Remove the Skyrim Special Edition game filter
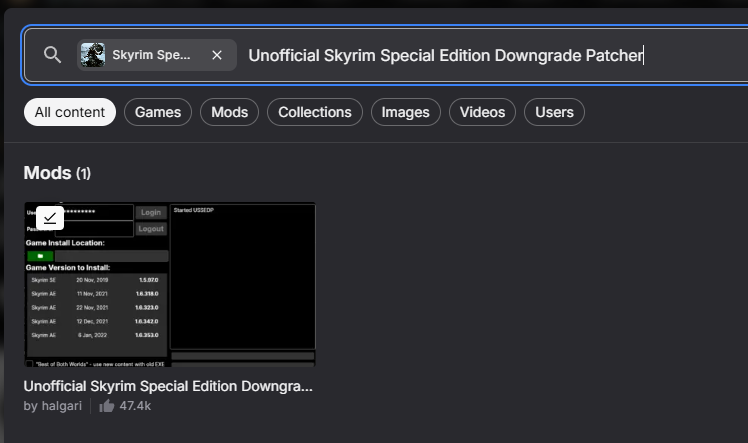Screen dimensions: 748x443 click(217, 55)
